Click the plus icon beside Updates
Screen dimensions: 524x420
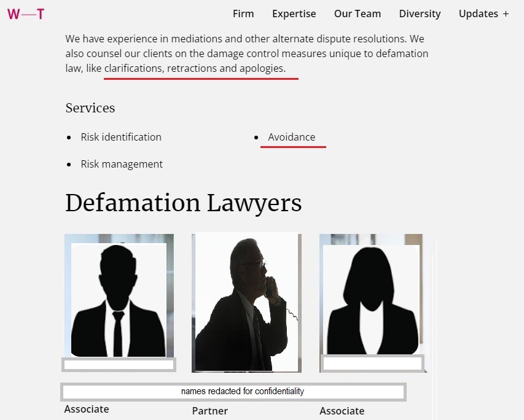506,14
